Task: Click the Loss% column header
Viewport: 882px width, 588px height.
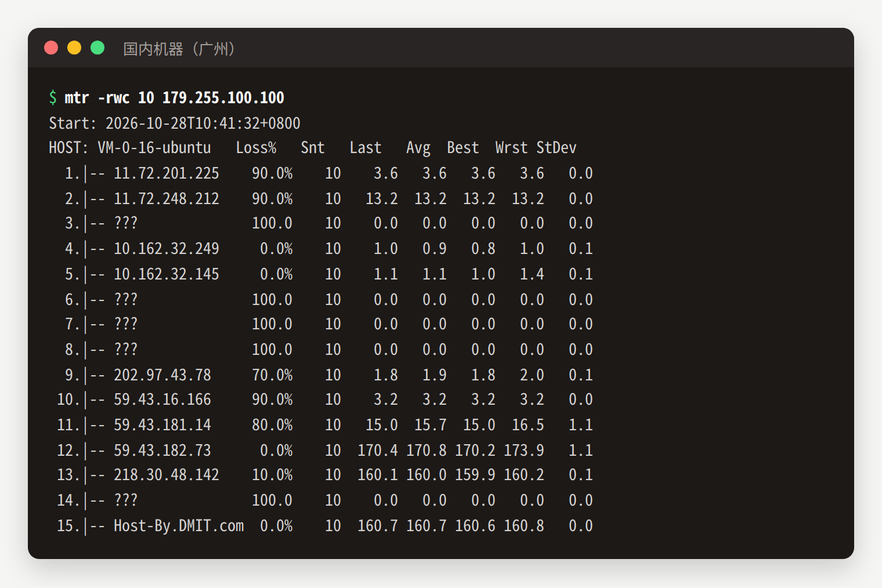Action: point(256,148)
